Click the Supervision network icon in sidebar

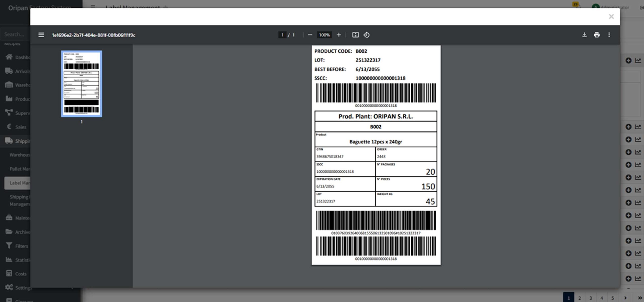click(x=9, y=112)
